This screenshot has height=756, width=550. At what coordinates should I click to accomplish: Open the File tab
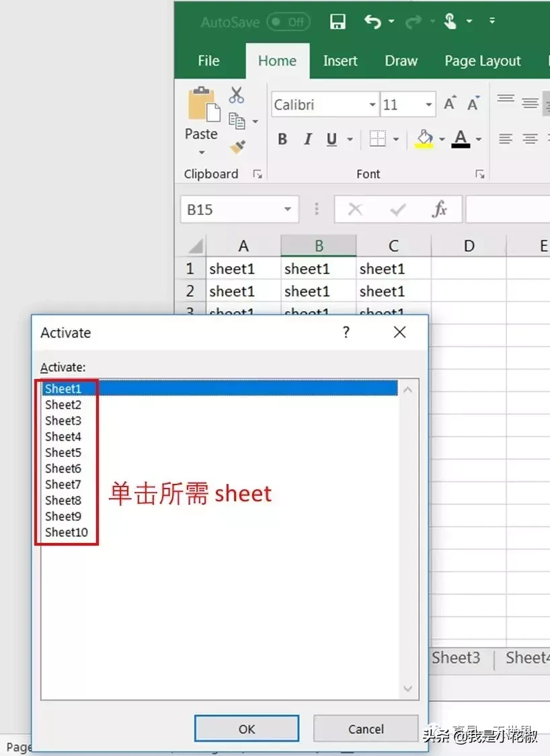208,60
